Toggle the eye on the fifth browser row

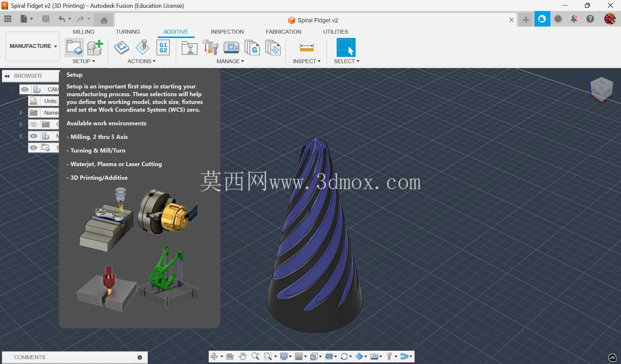[33, 136]
